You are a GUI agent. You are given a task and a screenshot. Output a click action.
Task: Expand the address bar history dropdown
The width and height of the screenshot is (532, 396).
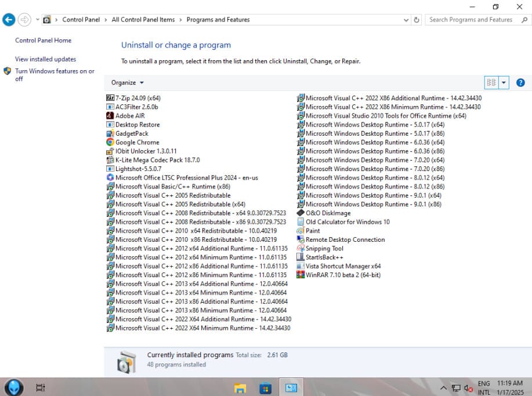coord(406,20)
